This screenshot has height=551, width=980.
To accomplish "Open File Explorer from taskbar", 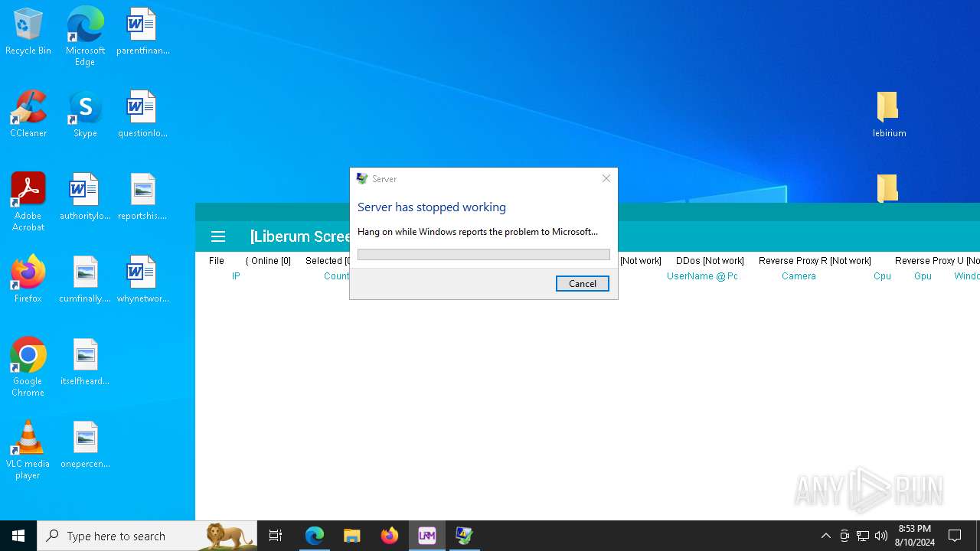I will [352, 536].
